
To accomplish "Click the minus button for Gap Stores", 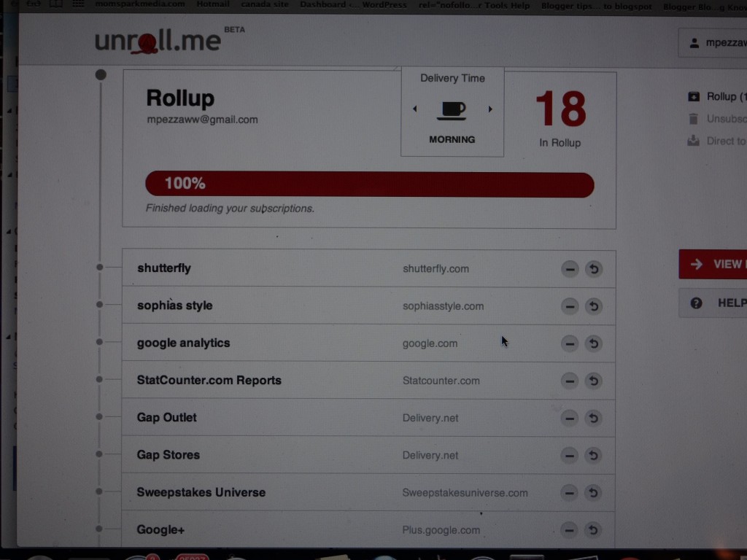I will coord(569,456).
